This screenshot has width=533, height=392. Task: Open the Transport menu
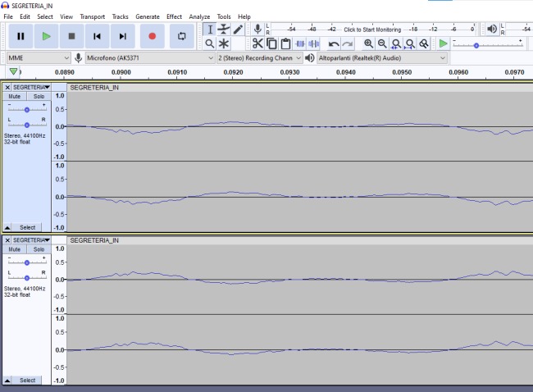pos(93,16)
